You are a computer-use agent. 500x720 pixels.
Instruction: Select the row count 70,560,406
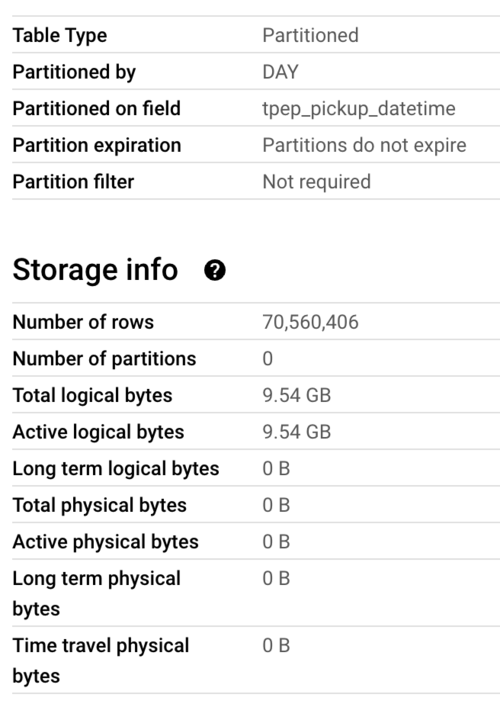[x=310, y=322]
